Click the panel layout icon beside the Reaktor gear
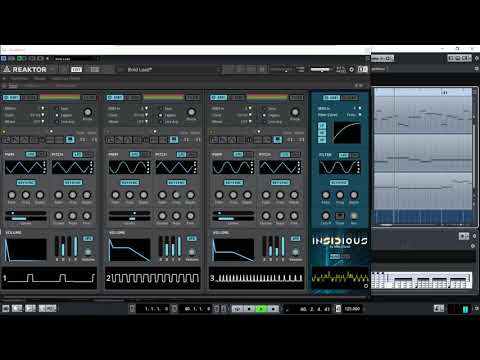The image size is (480, 360). pos(362,69)
